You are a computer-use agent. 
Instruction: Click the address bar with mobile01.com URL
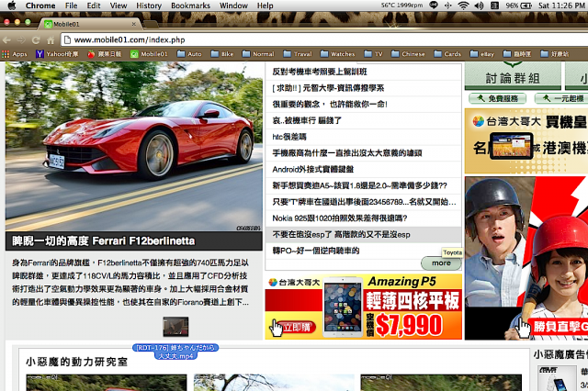[324, 39]
